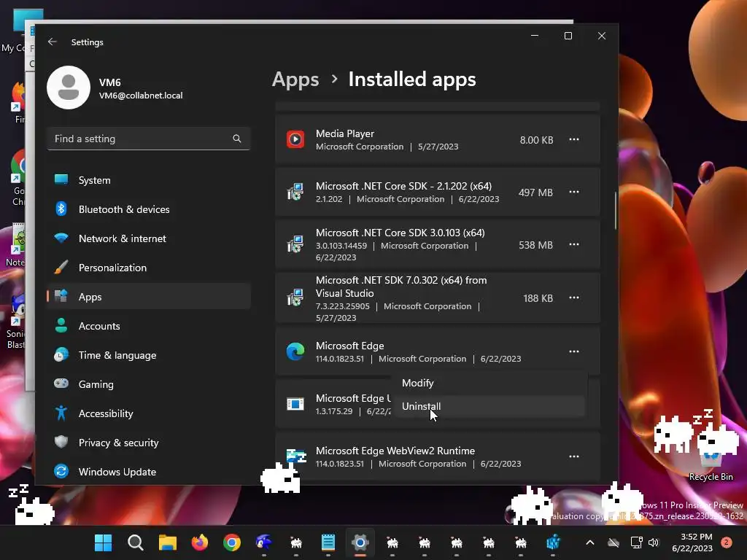Show hidden system tray icons

[589, 542]
